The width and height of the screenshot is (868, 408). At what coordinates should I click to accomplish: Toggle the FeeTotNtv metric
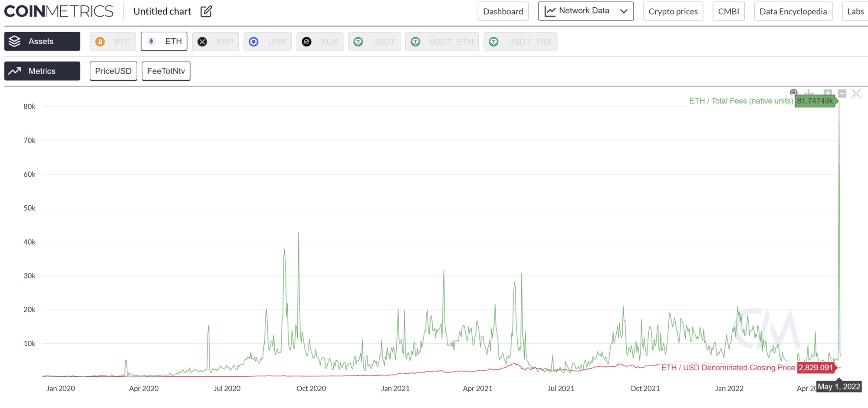(166, 71)
